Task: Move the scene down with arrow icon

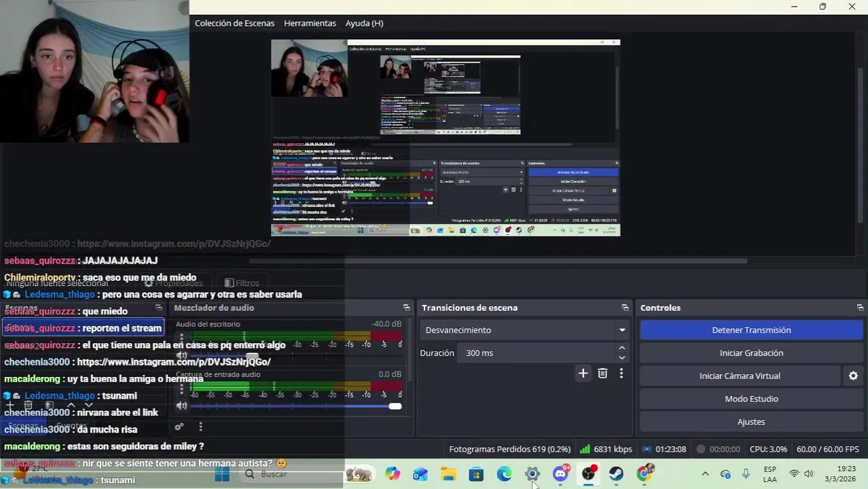Action: click(x=88, y=405)
